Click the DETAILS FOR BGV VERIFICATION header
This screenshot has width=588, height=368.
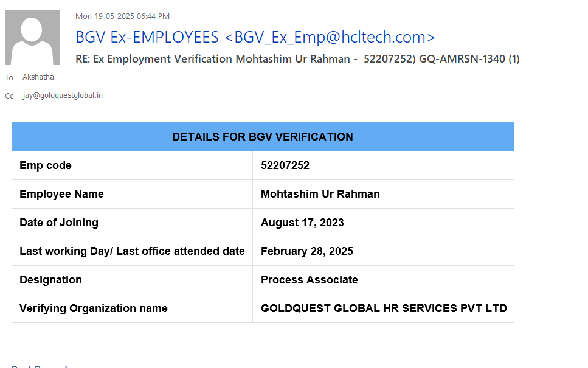coord(263,137)
